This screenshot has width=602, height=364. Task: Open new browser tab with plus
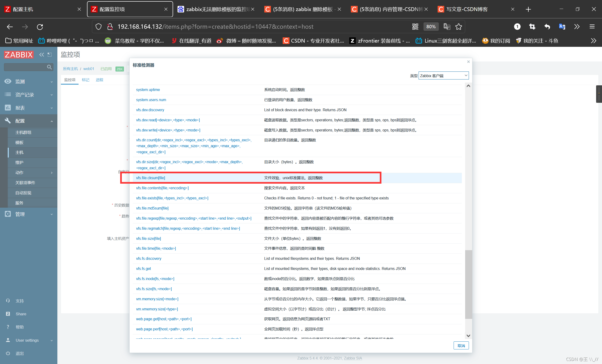click(528, 9)
